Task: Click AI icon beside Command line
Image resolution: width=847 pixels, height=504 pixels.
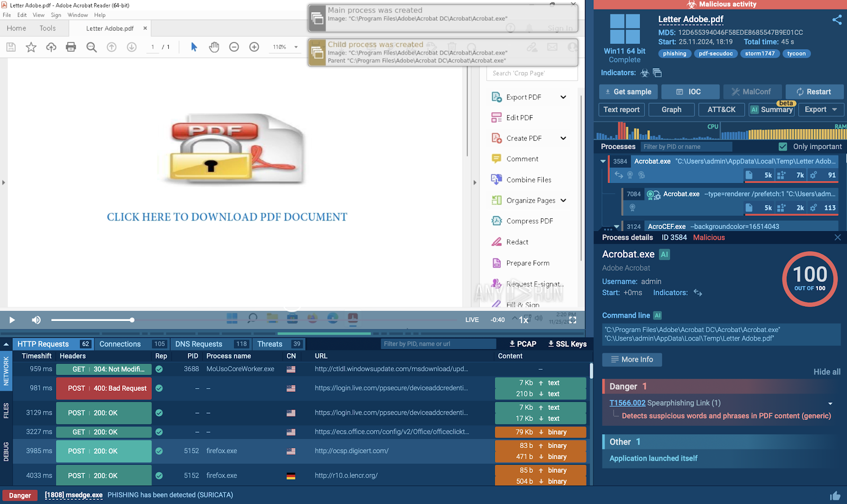Action: pyautogui.click(x=657, y=315)
